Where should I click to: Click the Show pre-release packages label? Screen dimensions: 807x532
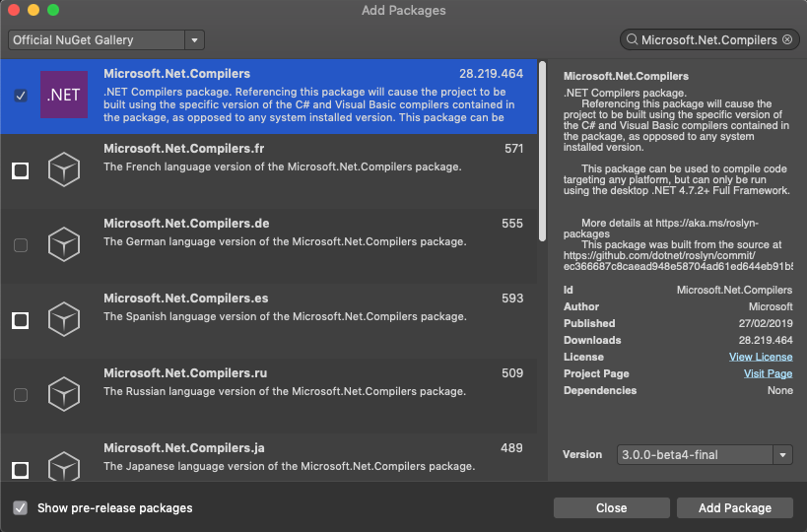click(x=114, y=507)
